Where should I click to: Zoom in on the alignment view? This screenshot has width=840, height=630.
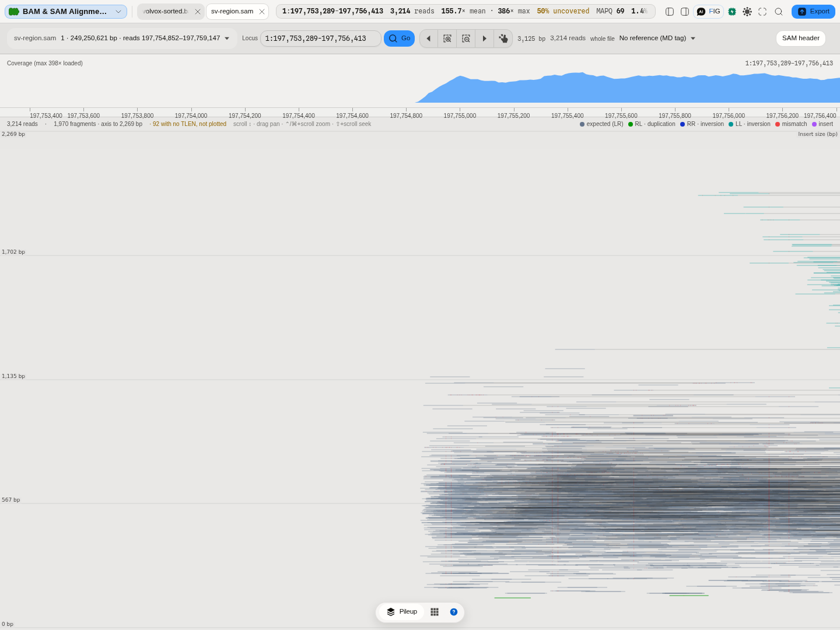point(447,38)
